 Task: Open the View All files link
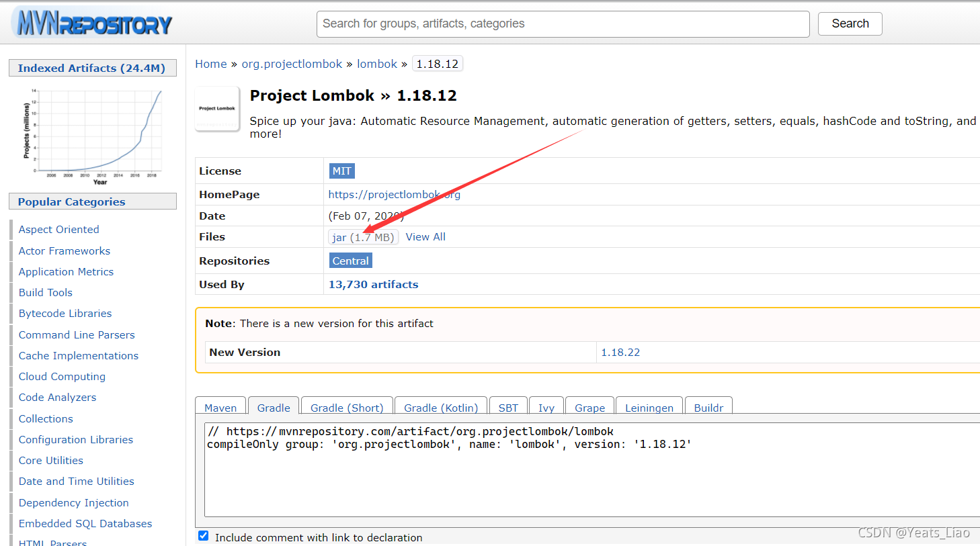[x=425, y=237]
